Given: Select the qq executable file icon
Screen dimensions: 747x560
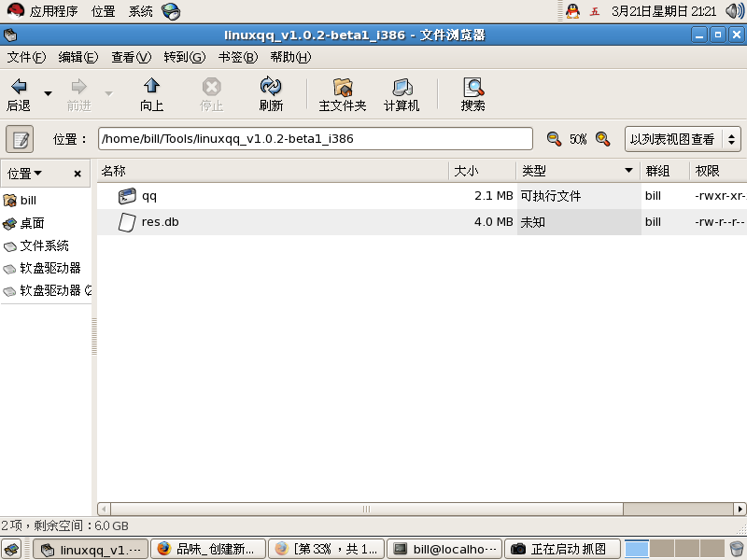Looking at the screenshot, I should [127, 196].
